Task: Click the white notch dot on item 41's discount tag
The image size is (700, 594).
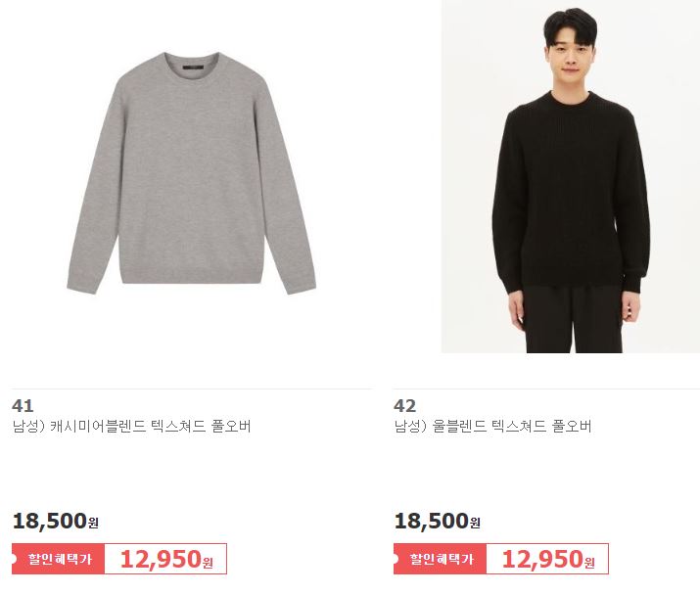Action: tap(14, 559)
